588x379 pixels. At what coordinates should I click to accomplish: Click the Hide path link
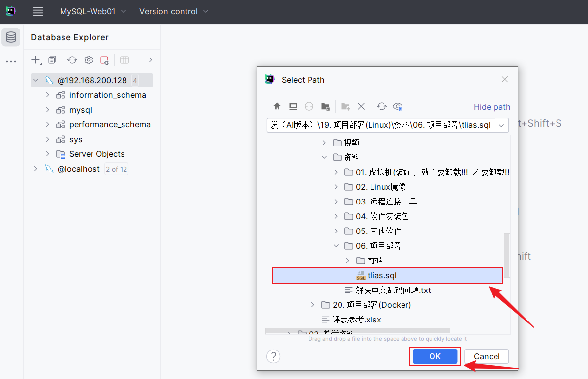[492, 107]
